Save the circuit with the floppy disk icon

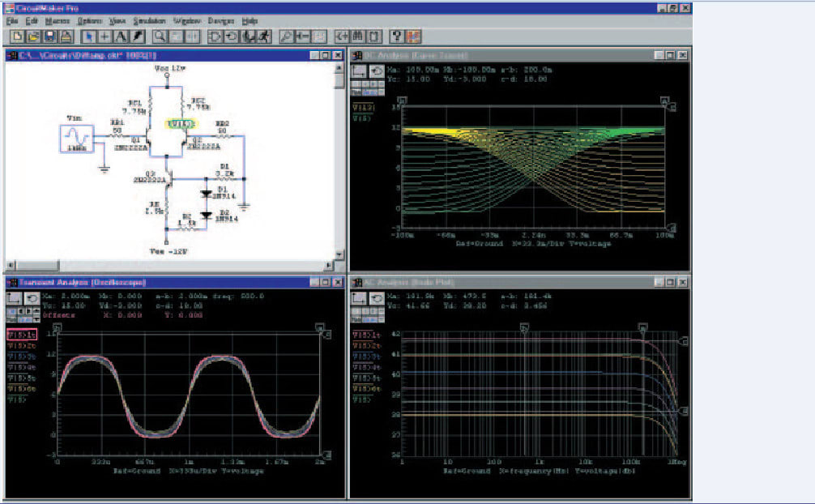(49, 36)
